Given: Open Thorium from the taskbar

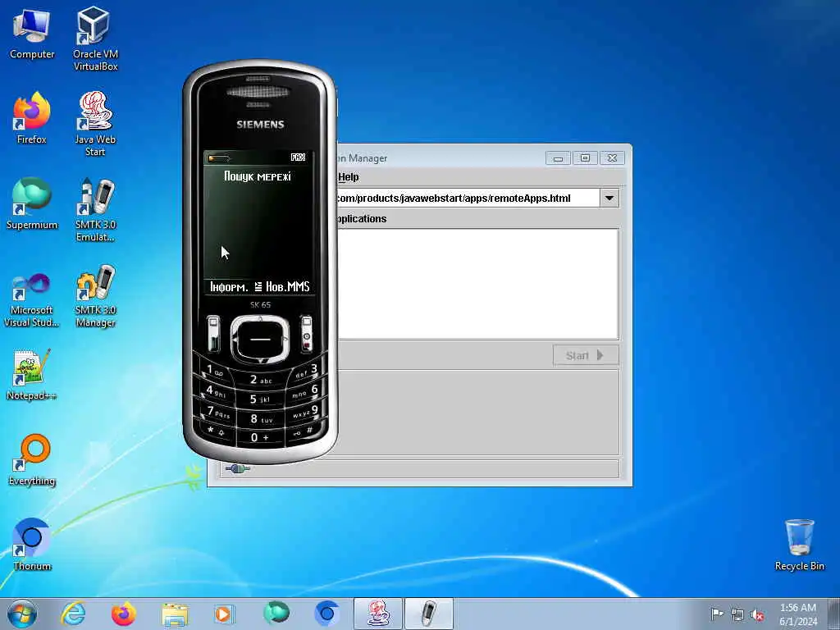Looking at the screenshot, I should pyautogui.click(x=326, y=614).
